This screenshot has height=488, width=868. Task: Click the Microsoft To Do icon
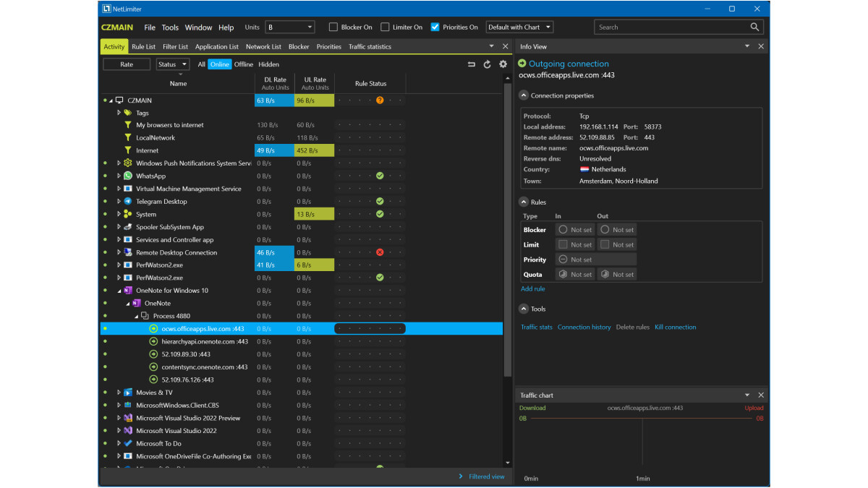(x=128, y=444)
